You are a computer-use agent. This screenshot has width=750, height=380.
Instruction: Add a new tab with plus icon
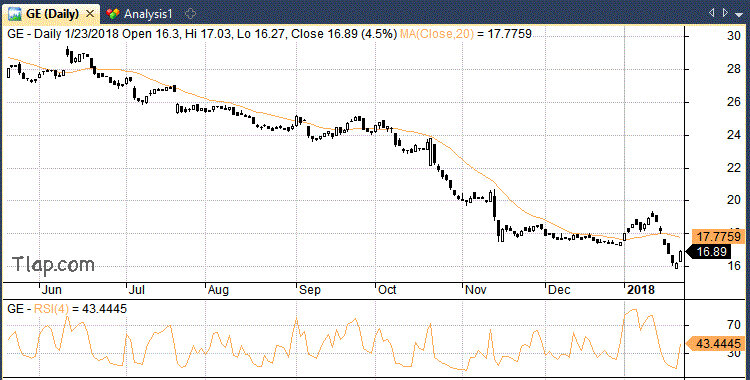click(x=190, y=13)
